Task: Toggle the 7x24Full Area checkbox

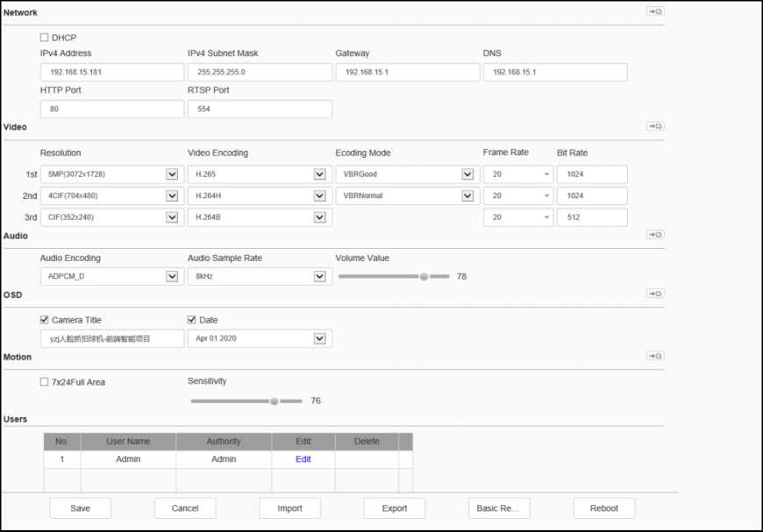Action: click(45, 382)
